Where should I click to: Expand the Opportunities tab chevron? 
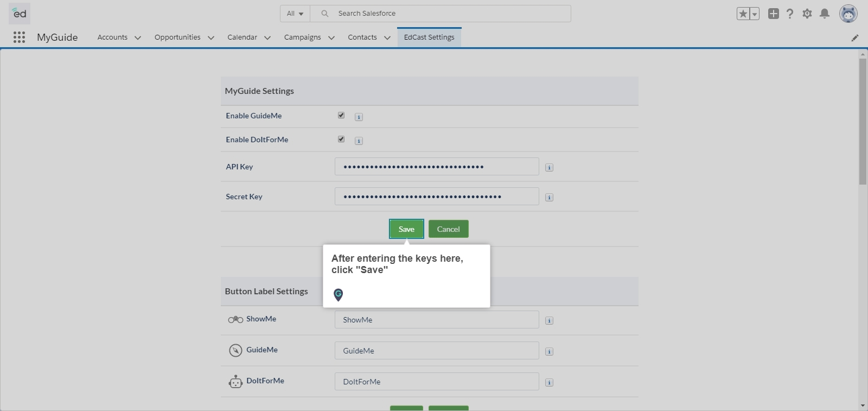tap(211, 37)
